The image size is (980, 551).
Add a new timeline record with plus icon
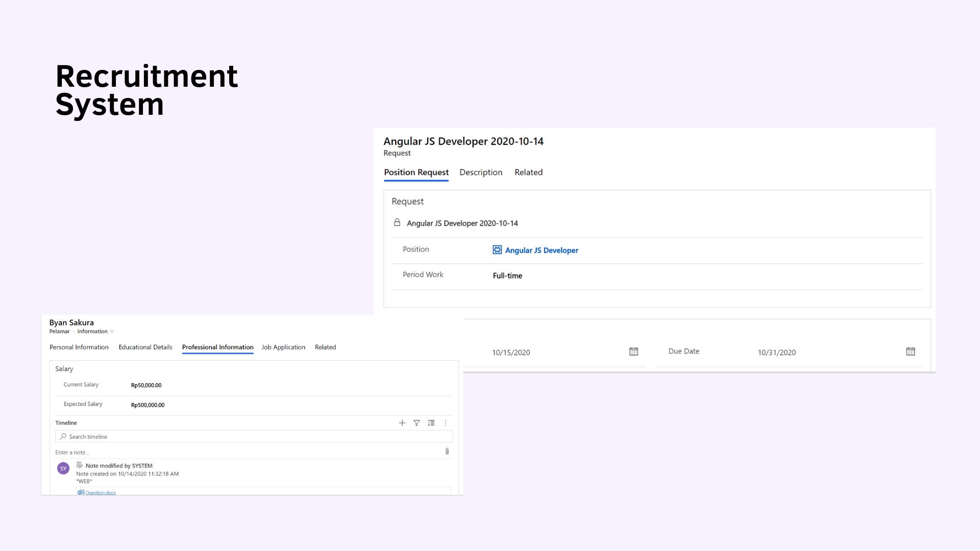[402, 423]
